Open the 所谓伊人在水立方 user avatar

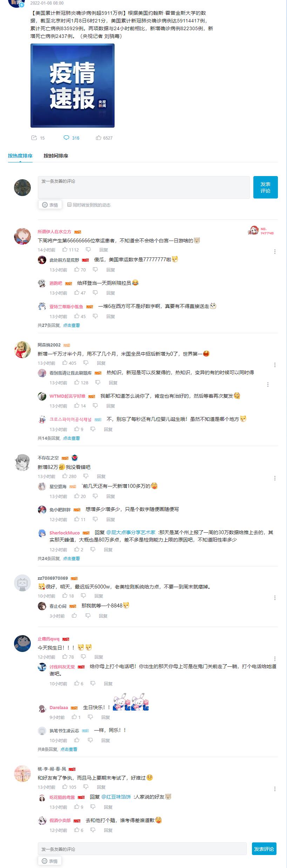22,236
